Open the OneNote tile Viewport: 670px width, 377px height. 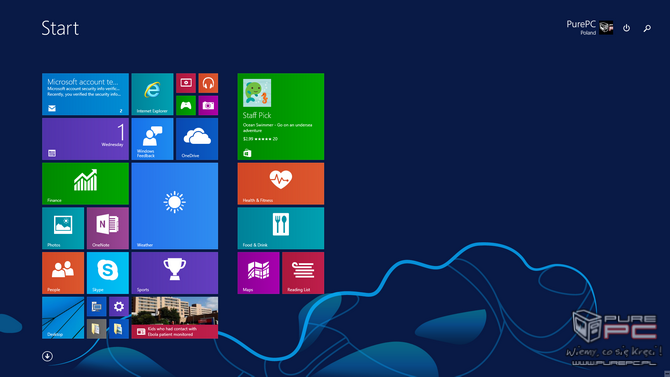pyautogui.click(x=108, y=228)
